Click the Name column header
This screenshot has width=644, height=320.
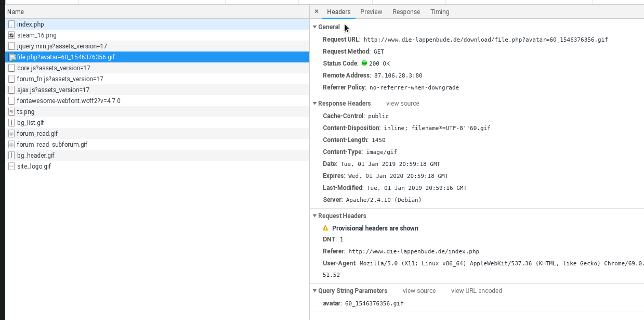[x=16, y=12]
